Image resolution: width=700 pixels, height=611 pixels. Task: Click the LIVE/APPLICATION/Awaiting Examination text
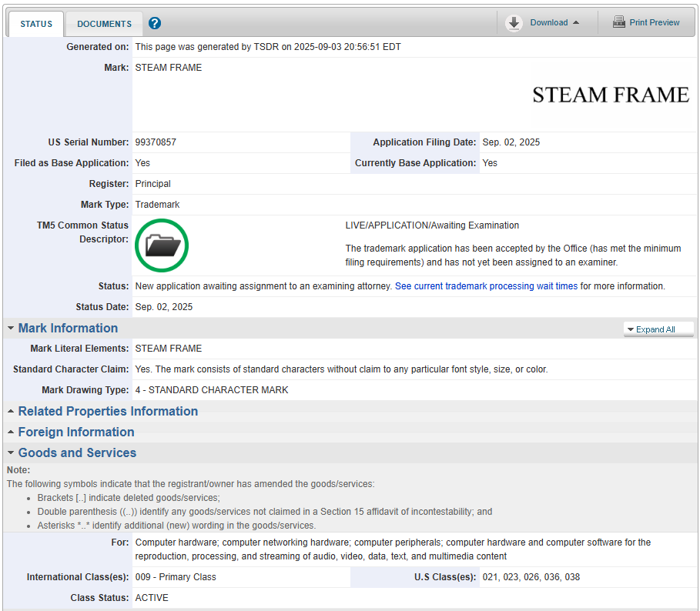(x=432, y=225)
